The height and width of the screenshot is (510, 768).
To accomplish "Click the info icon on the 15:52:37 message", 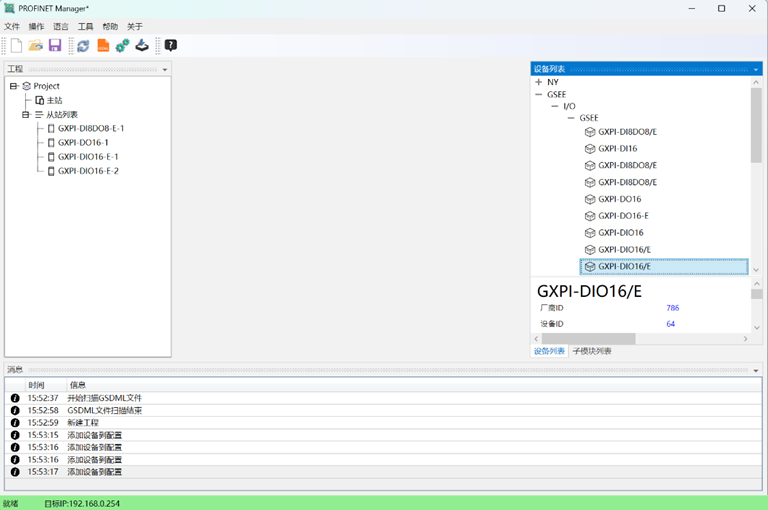I will point(15,398).
